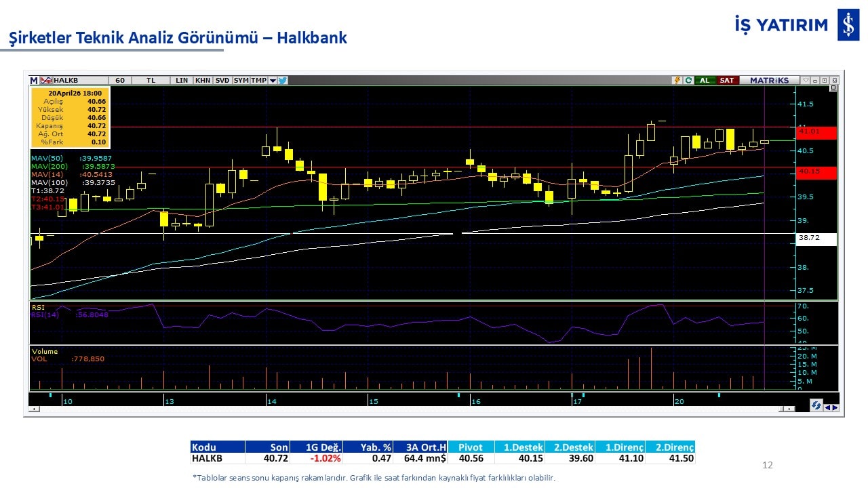Click the orange lightning bolt icon
Image resolution: width=868 pixels, height=488 pixels.
coord(677,80)
